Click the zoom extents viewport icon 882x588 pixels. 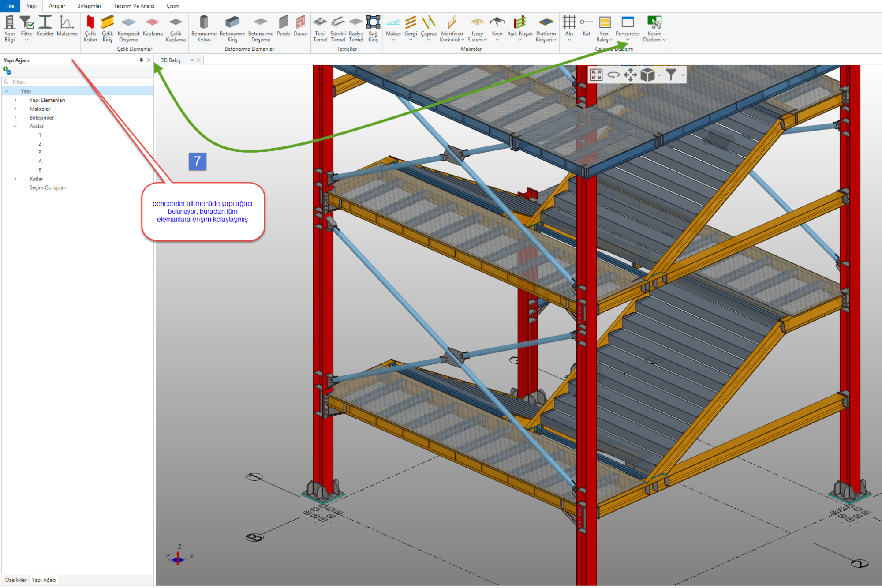596,75
